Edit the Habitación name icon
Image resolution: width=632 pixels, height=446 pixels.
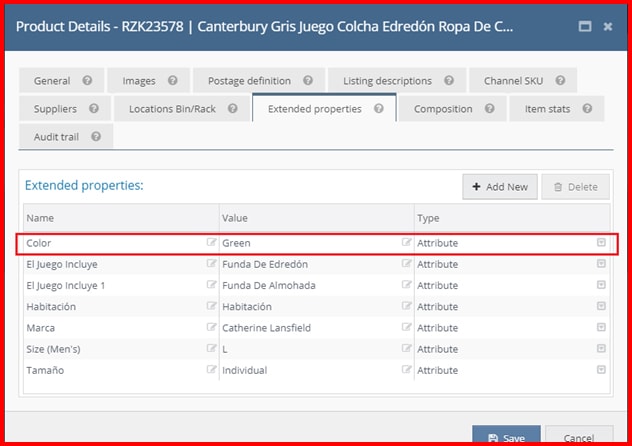coord(212,305)
